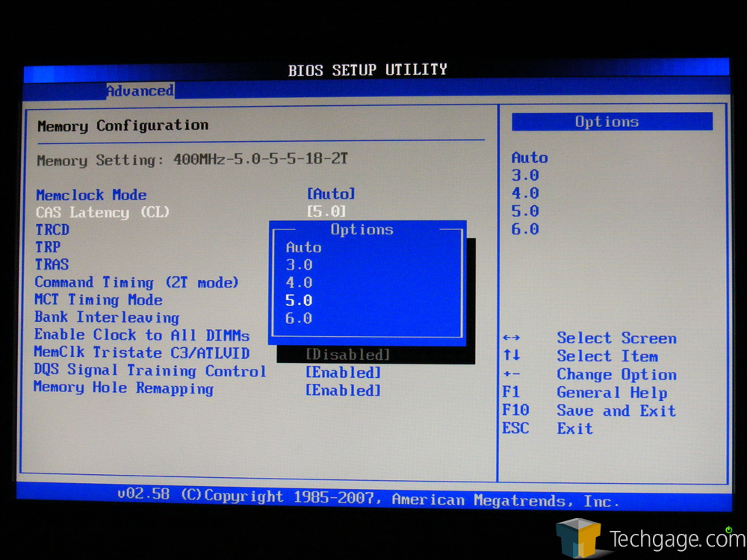Select the Bank Interleaving setting
Image resolution: width=747 pixels, height=560 pixels.
pos(107,317)
